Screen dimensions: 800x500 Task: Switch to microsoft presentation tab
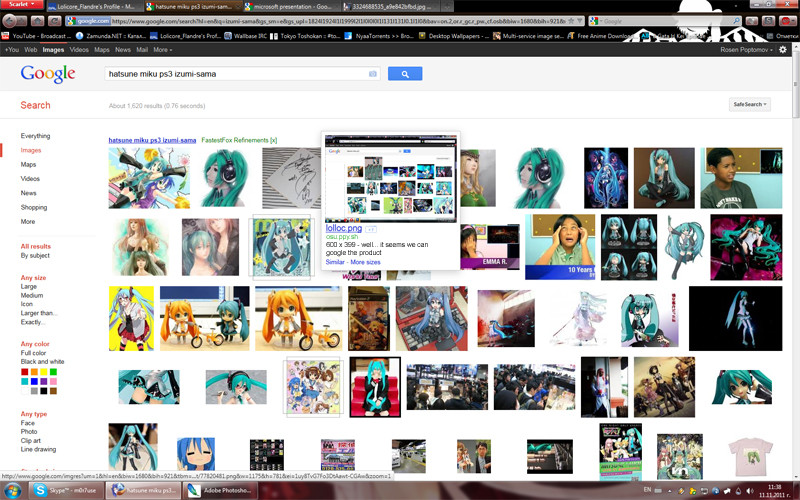291,7
